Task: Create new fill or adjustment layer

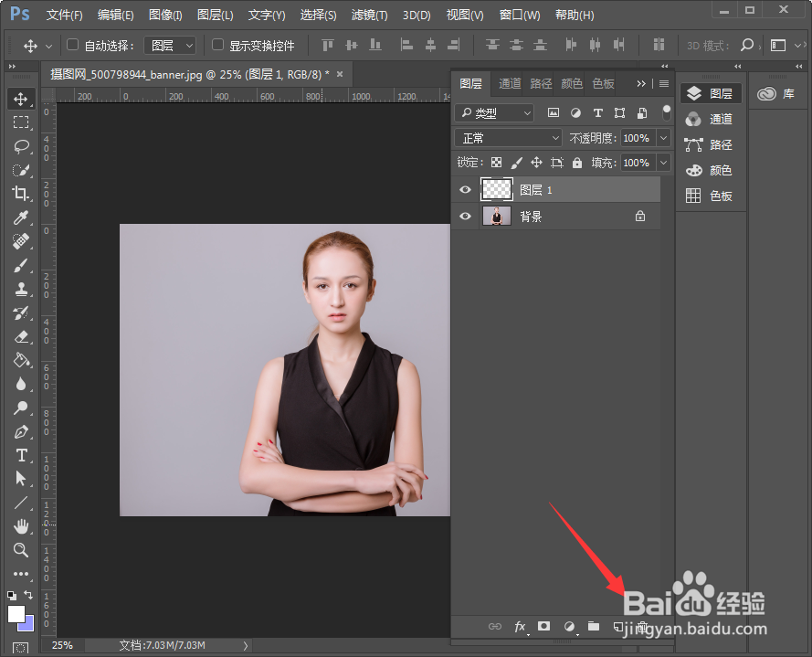Action: click(x=569, y=627)
